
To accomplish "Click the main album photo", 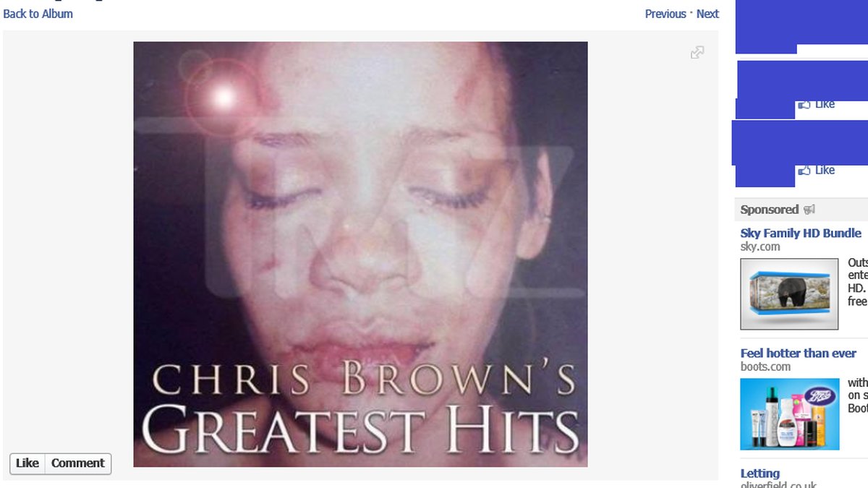I will (360, 254).
